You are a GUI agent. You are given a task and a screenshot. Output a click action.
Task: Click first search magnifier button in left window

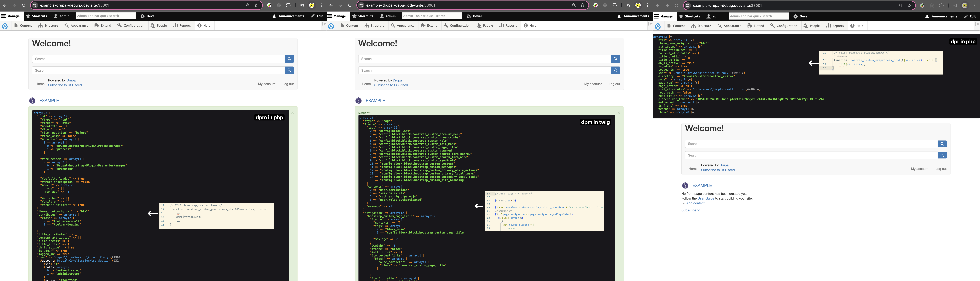289,59
